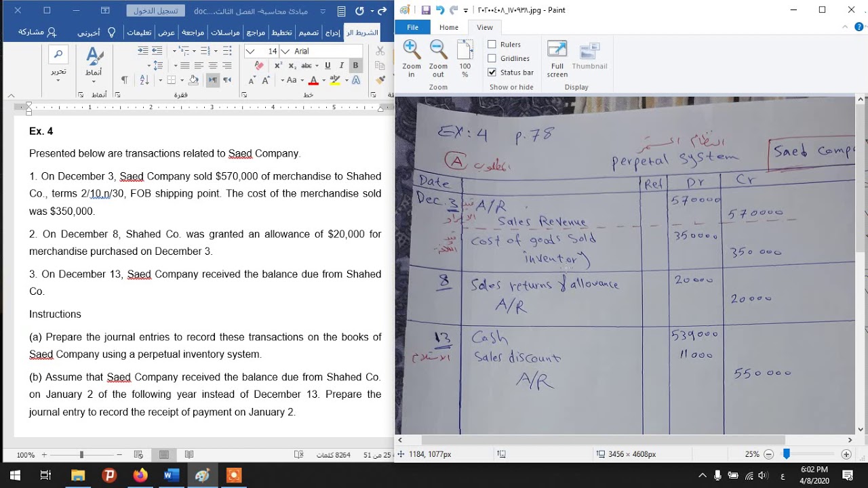Apply red font color A in Word
Viewport: 868px width, 488px height.
[x=313, y=80]
